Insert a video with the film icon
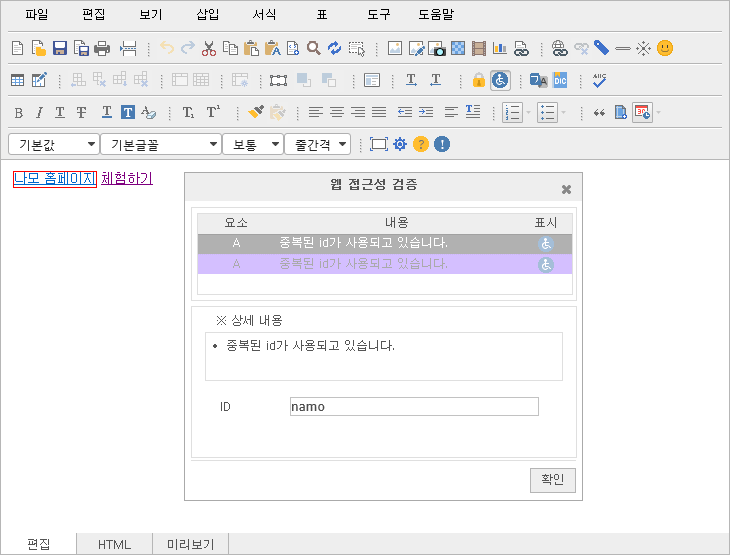730x555 pixels. coord(479,48)
